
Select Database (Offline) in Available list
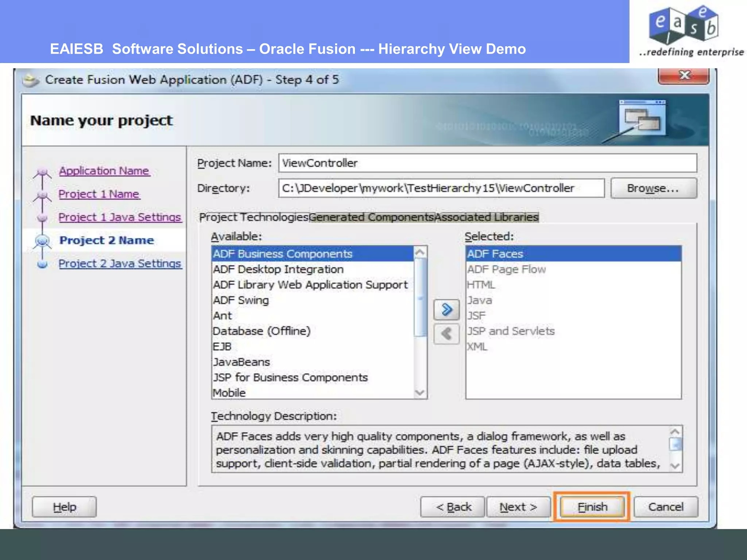[x=313, y=331]
